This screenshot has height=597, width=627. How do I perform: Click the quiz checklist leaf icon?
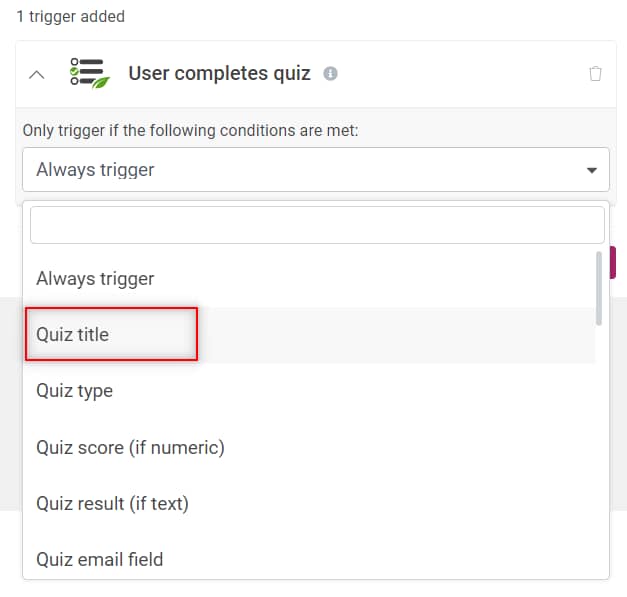89,74
